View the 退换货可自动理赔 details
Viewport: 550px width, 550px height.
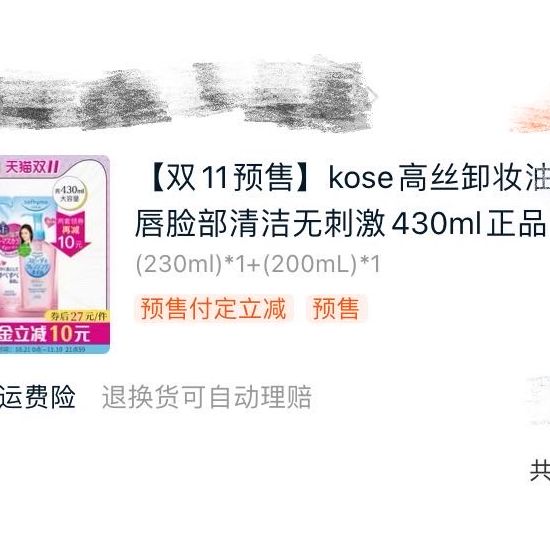point(207,397)
